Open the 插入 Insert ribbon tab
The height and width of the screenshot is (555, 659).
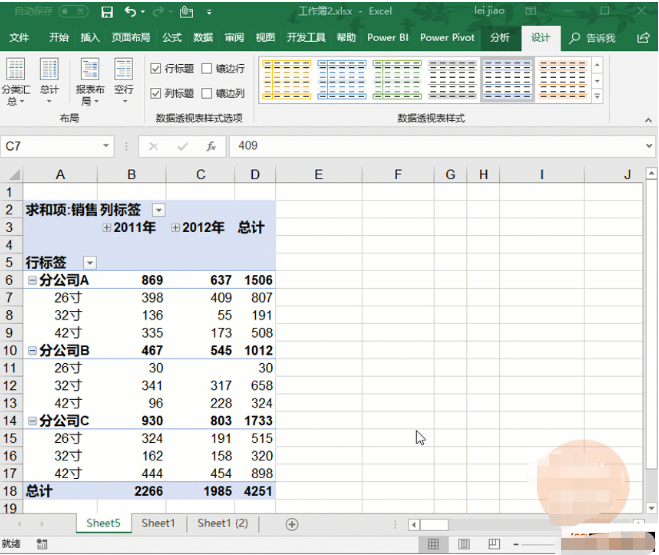coord(90,38)
